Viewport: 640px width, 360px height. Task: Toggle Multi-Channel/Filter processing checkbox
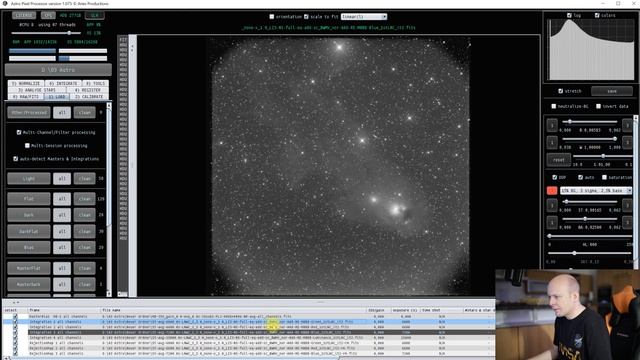[19, 132]
